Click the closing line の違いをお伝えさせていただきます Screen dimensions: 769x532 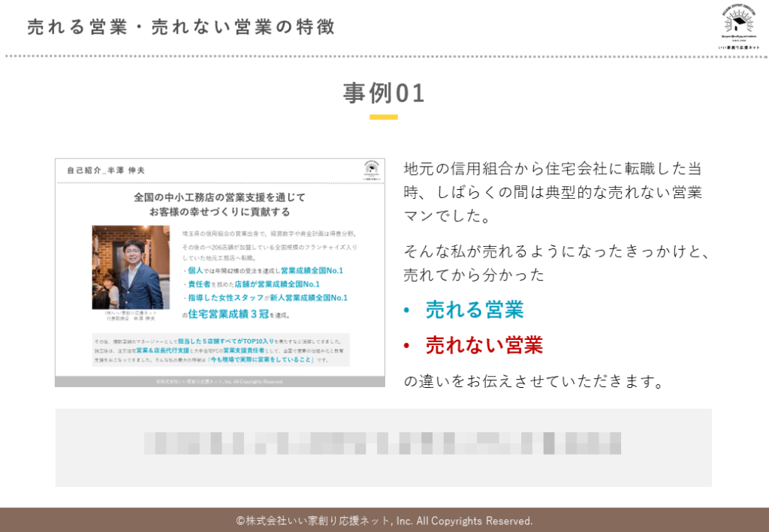[535, 381]
